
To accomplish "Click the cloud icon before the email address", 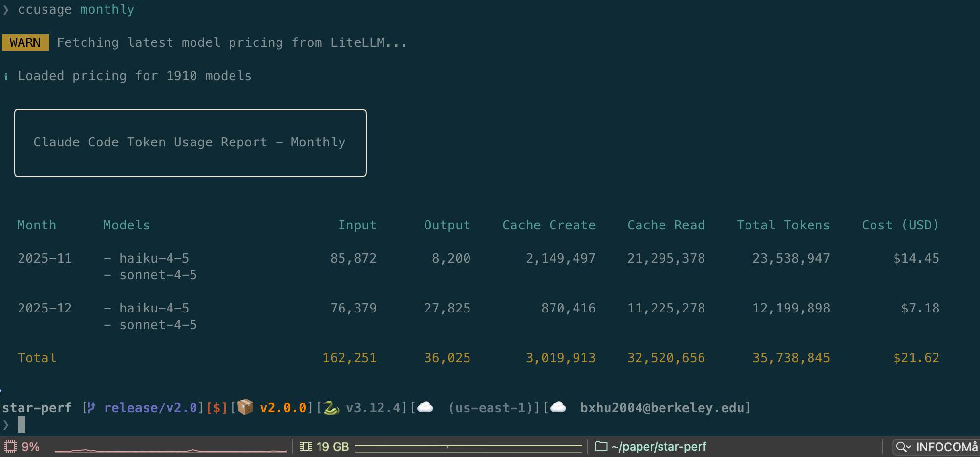I will click(x=558, y=407).
